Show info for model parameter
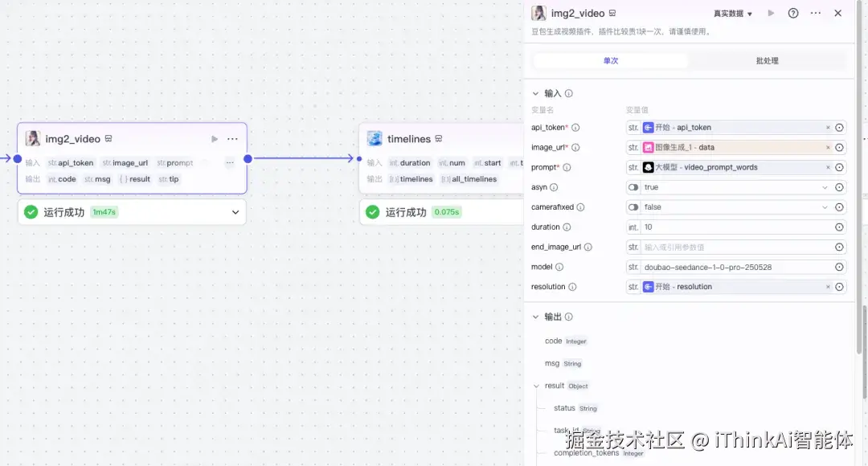The image size is (868, 466). coord(559,268)
